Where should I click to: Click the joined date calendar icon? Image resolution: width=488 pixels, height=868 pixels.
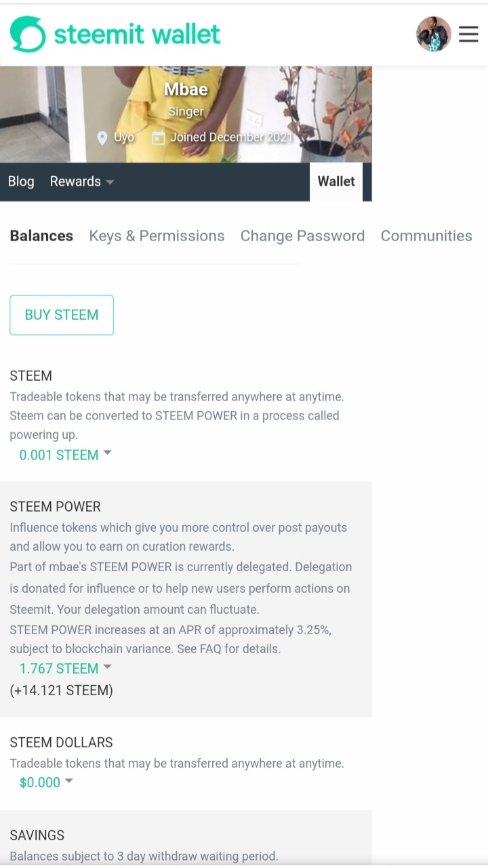[159, 138]
